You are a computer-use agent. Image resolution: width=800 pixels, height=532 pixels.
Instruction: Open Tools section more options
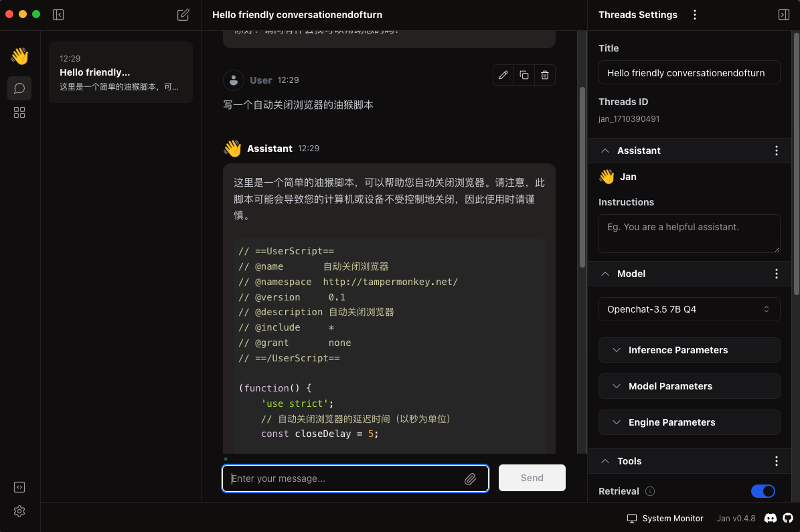click(x=776, y=461)
